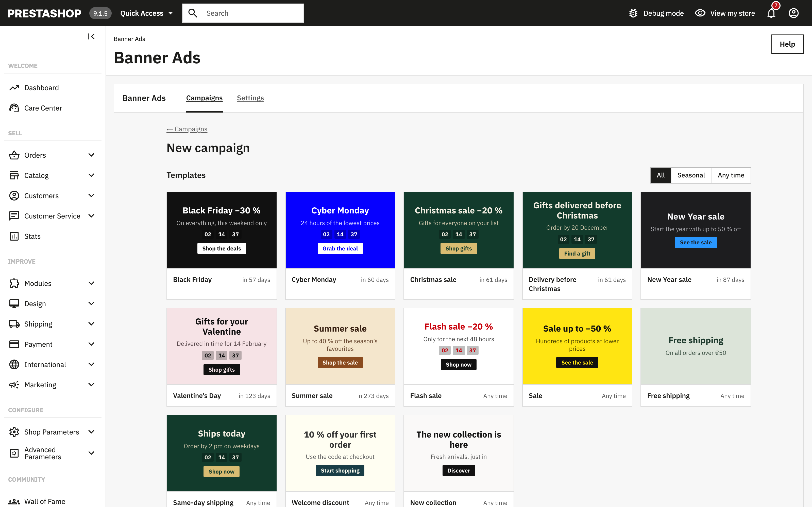
Task: Click the search magnifier icon
Action: [193, 13]
